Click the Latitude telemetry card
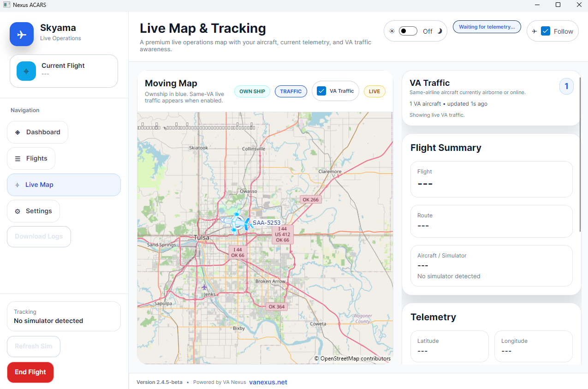 pos(450,346)
